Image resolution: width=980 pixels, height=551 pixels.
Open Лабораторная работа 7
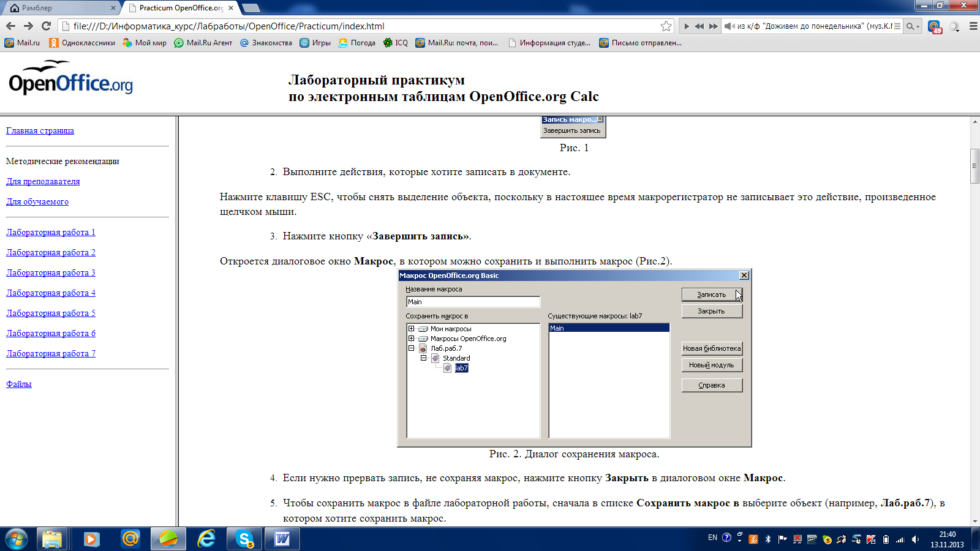tap(51, 353)
